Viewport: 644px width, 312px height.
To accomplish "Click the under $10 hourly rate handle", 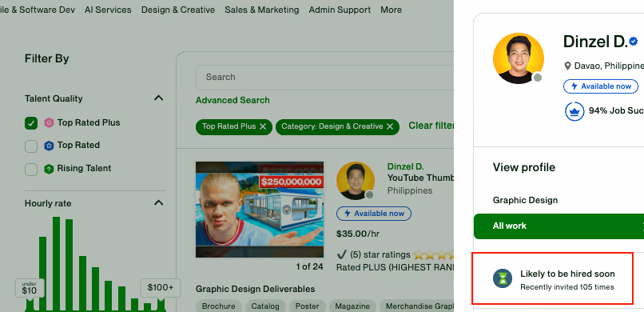I will (29, 288).
